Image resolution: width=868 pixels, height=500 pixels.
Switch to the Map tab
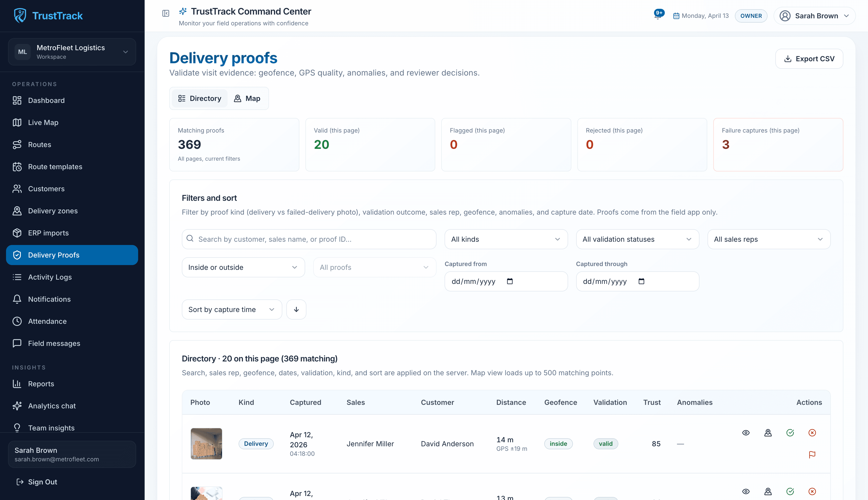(x=247, y=99)
